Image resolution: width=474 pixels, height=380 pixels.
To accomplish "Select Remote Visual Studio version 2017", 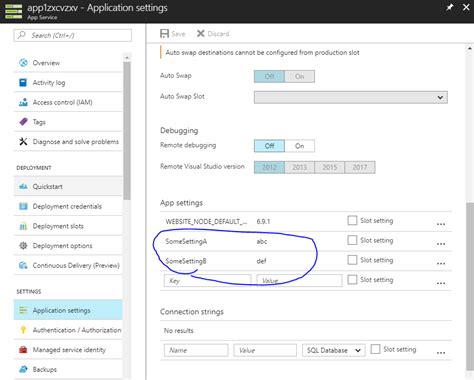I will [x=360, y=167].
